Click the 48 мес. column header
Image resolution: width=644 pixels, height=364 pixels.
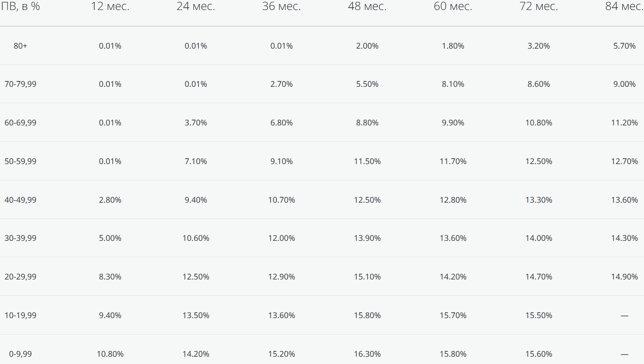367,7
